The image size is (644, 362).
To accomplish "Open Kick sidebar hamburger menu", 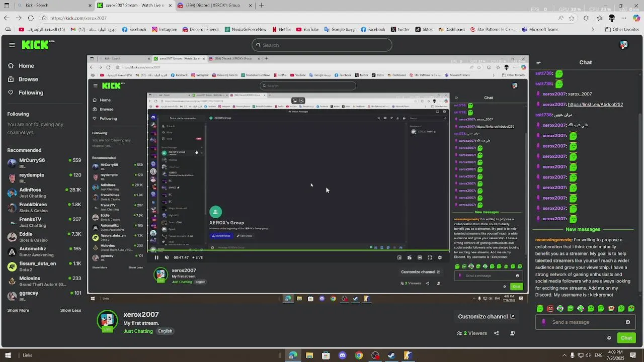I will 12,45.
